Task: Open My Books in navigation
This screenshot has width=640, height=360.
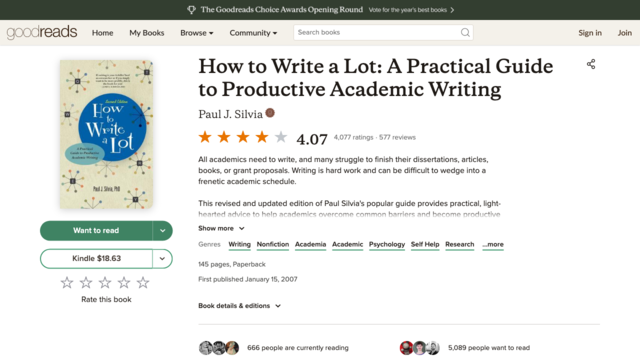Action: point(147,33)
